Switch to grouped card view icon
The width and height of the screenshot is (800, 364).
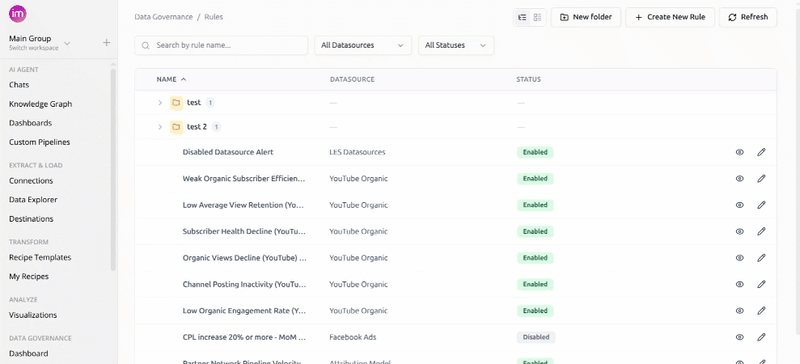(x=537, y=17)
